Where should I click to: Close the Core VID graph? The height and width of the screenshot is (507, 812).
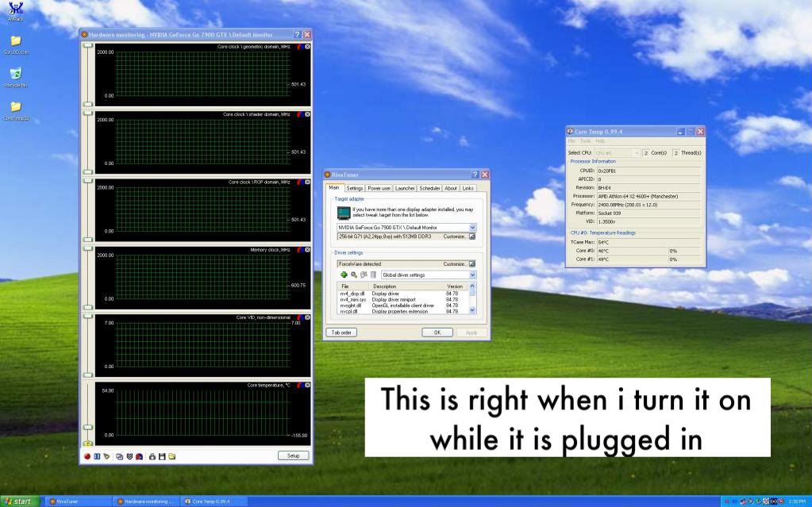308,317
